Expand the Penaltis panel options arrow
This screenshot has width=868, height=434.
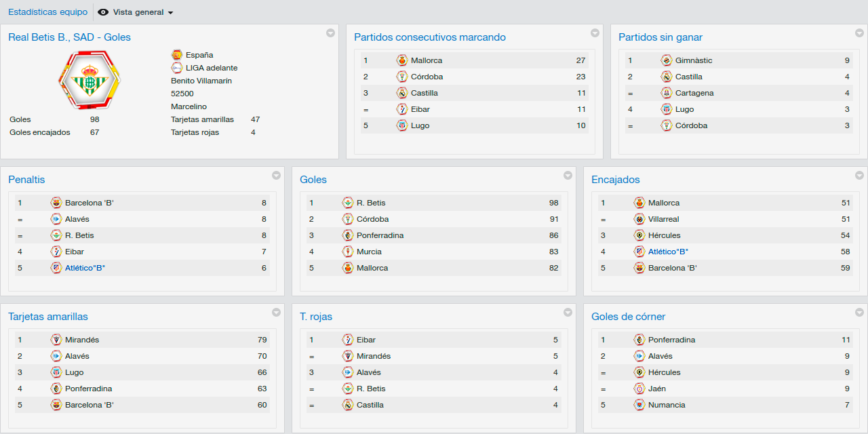(276, 176)
